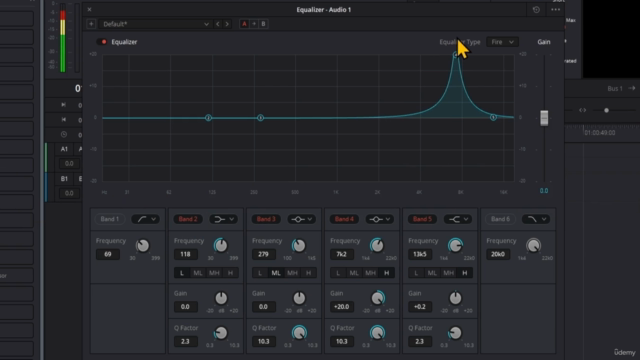The width and height of the screenshot is (640, 360).
Task: Select ML range for Band 2
Action: 198,273
